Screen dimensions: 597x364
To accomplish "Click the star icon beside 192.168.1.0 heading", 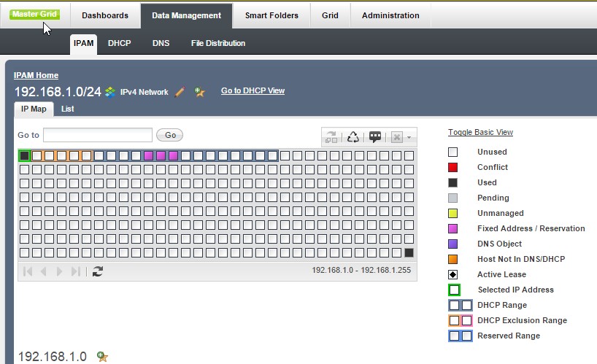I will click(103, 357).
